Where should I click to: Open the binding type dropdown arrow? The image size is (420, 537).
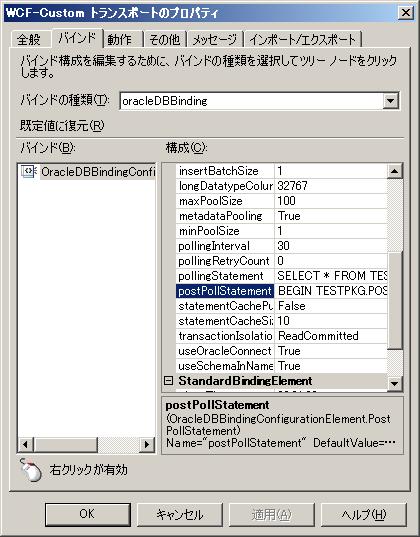tap(391, 101)
